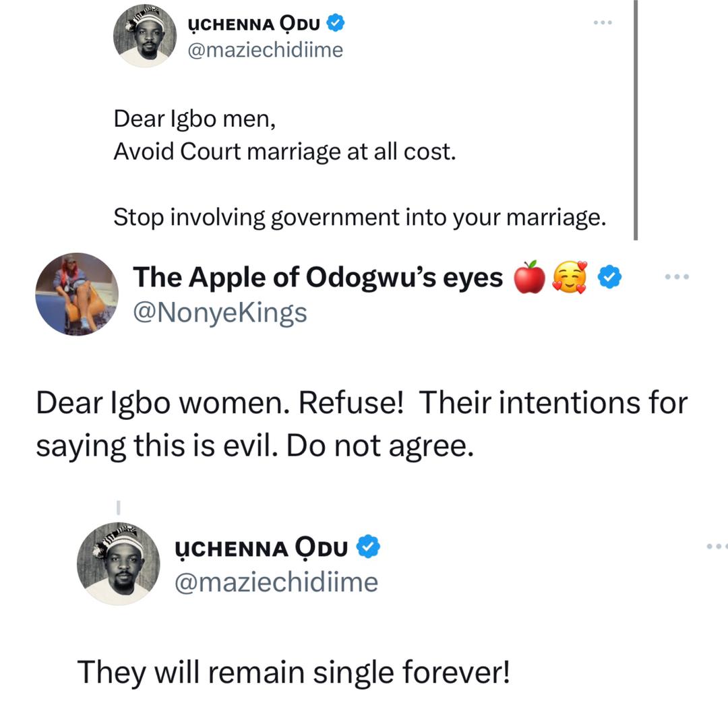This screenshot has height=728, width=728.
Task: Open the three-dot menu on the 'Dear Igbo men' tweet
Action: [603, 23]
